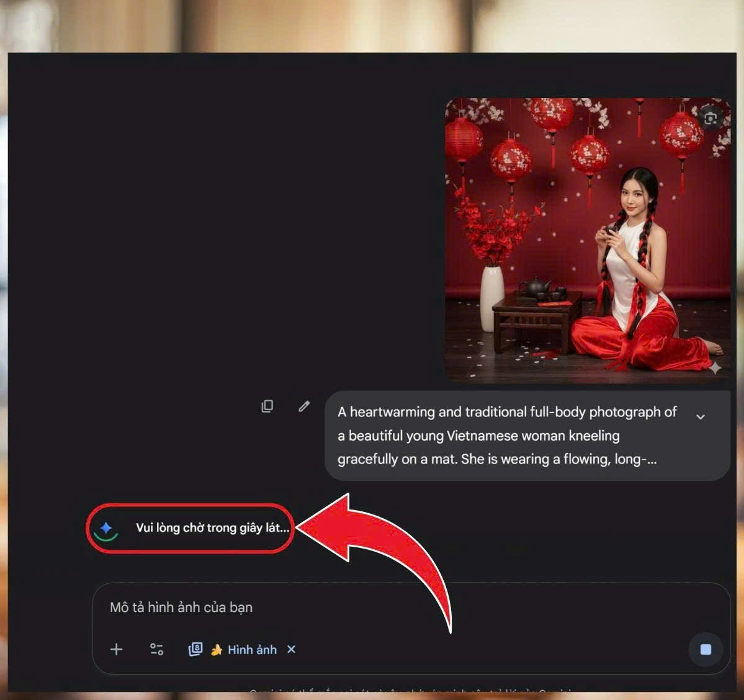
Task: Click the "Vui lòng chờ trong giây lát..." status
Action: 212,528
